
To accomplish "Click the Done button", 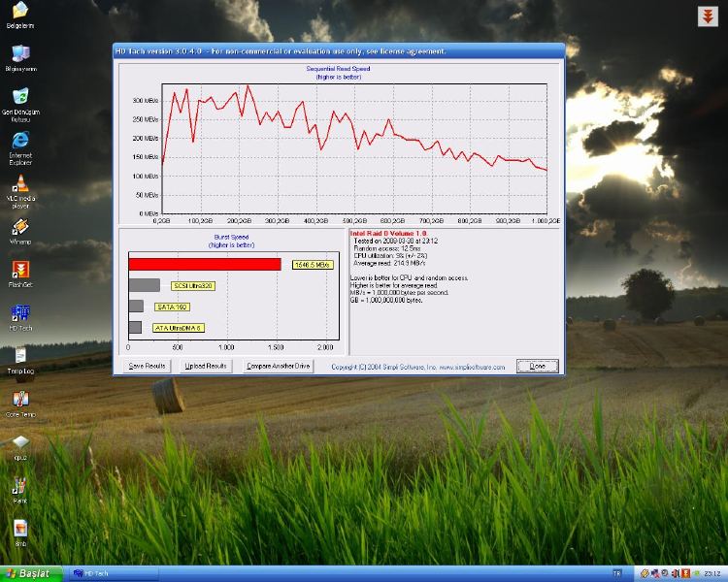I will [537, 366].
